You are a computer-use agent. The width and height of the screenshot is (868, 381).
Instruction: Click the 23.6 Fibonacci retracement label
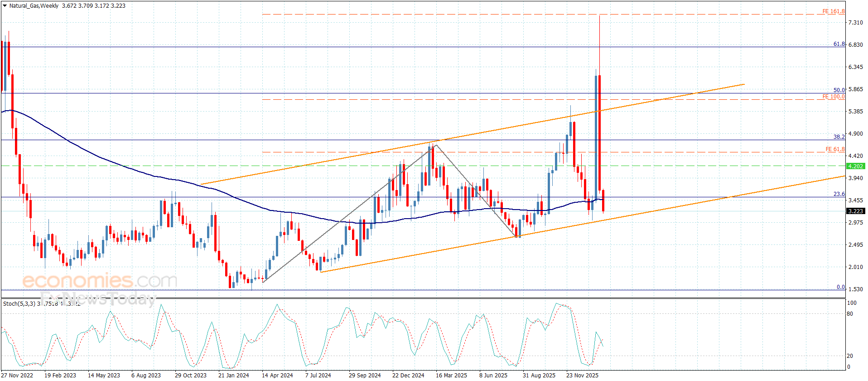click(839, 194)
